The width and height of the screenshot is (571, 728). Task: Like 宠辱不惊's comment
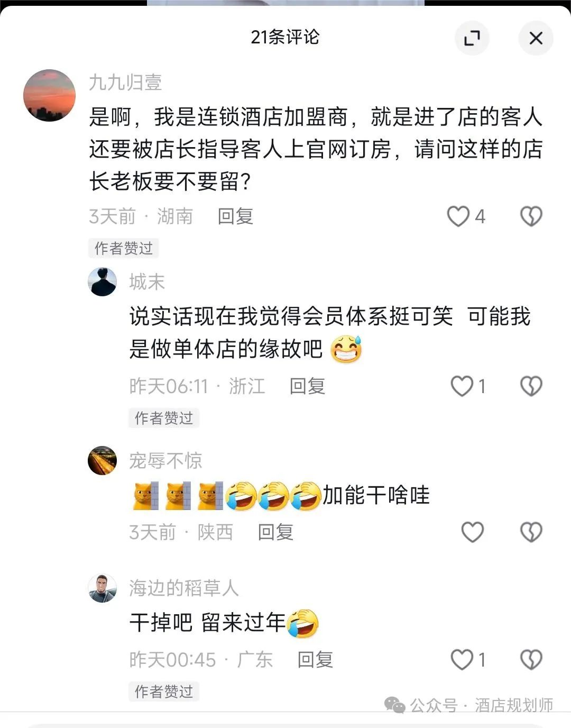pyautogui.click(x=473, y=532)
